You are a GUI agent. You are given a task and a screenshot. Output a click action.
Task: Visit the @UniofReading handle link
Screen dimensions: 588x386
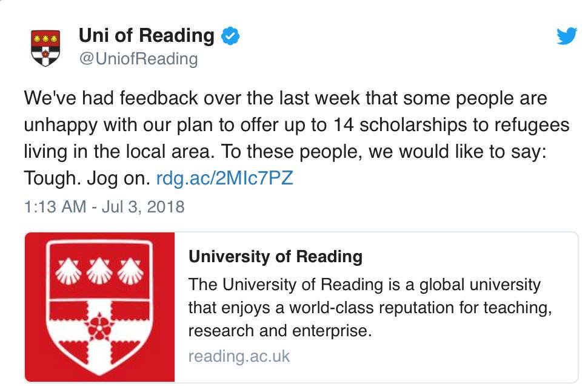pos(138,59)
